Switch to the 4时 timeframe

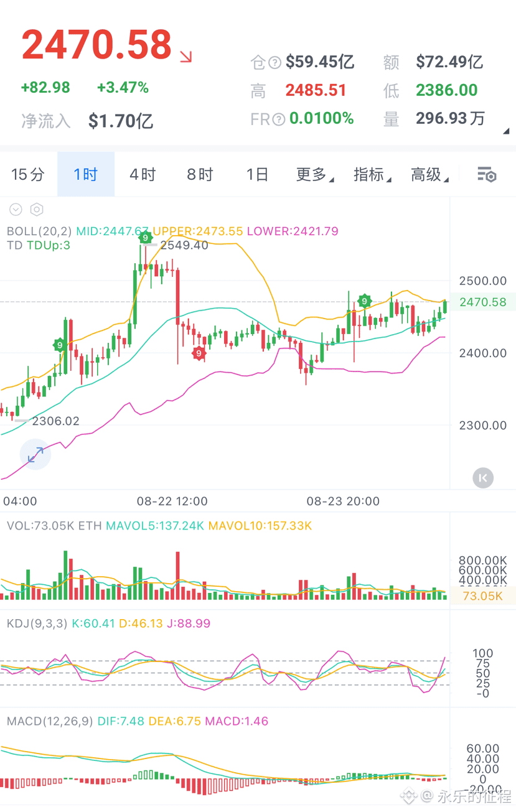[143, 175]
